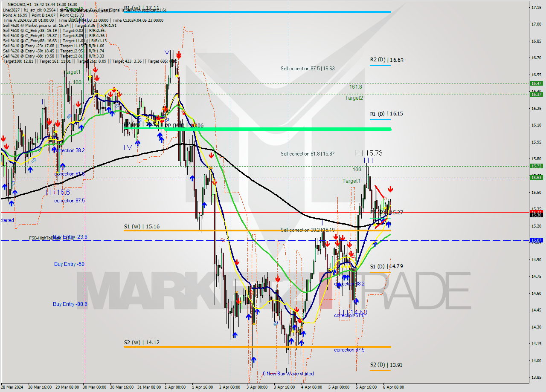
Task: Select the green 16.47 price tag
Action: click(536, 84)
